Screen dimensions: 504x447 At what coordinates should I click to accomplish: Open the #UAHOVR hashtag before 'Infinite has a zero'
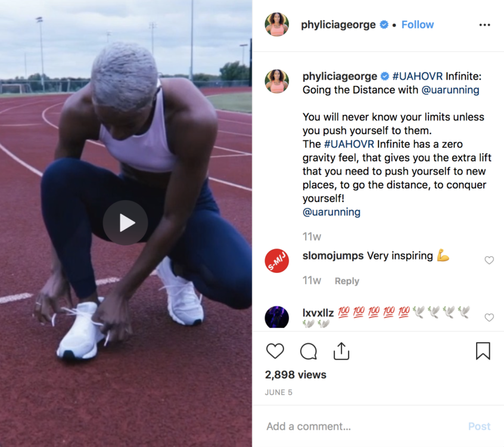coord(349,144)
